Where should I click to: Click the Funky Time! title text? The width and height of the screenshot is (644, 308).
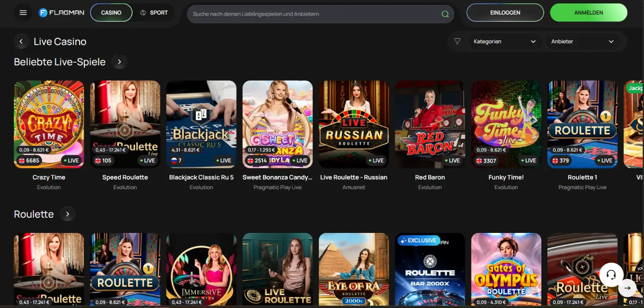(506, 177)
